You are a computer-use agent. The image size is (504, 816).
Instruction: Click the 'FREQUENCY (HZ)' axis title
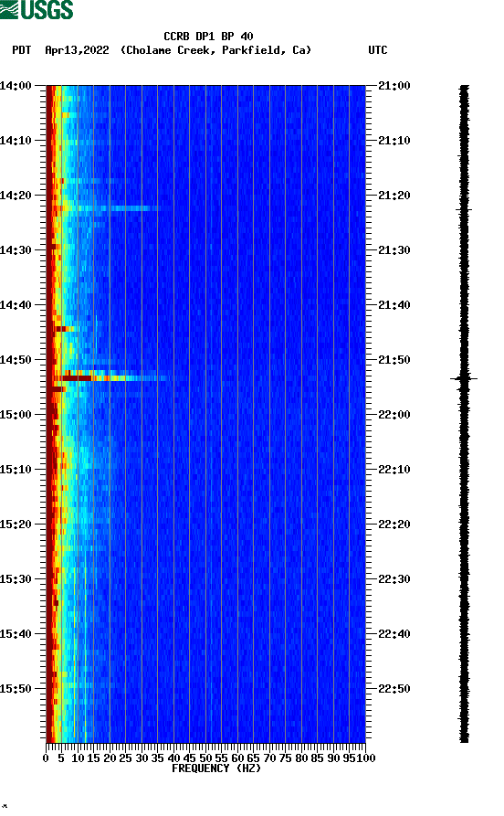pos(215,768)
